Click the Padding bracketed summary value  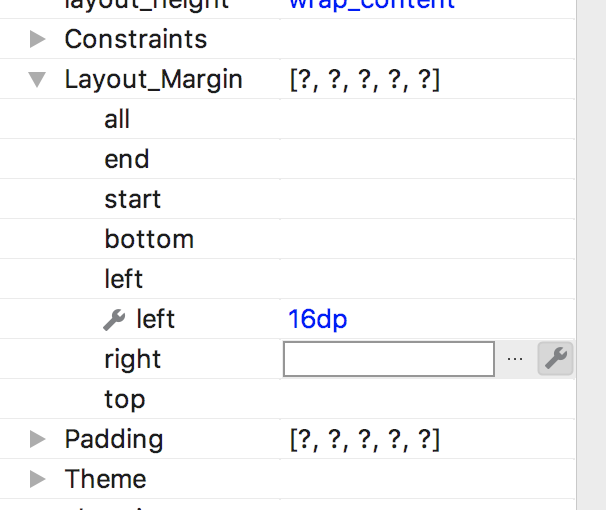coord(365,439)
